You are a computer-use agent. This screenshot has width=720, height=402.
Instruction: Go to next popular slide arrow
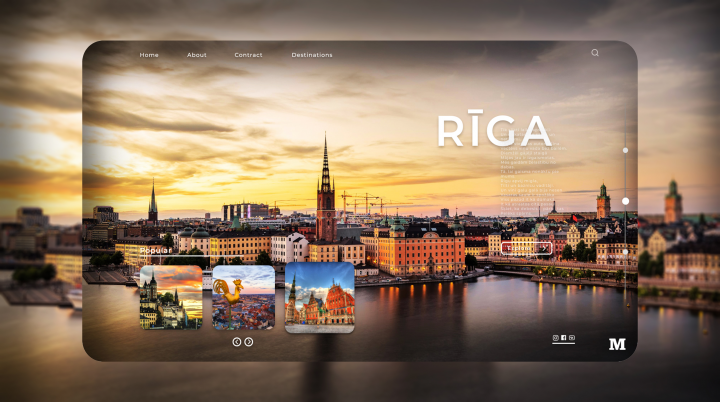point(248,342)
